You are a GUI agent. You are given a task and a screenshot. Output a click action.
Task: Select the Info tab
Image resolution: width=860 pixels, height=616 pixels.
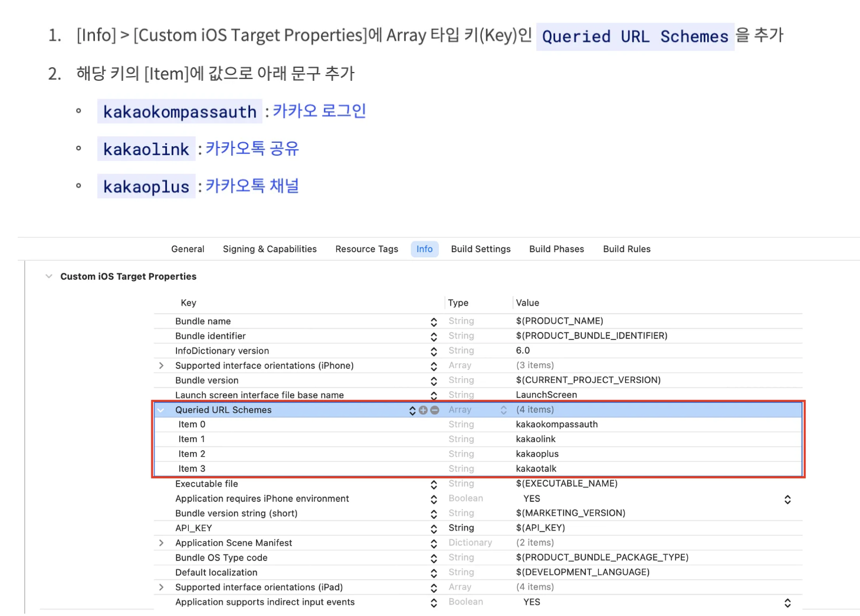coord(425,249)
